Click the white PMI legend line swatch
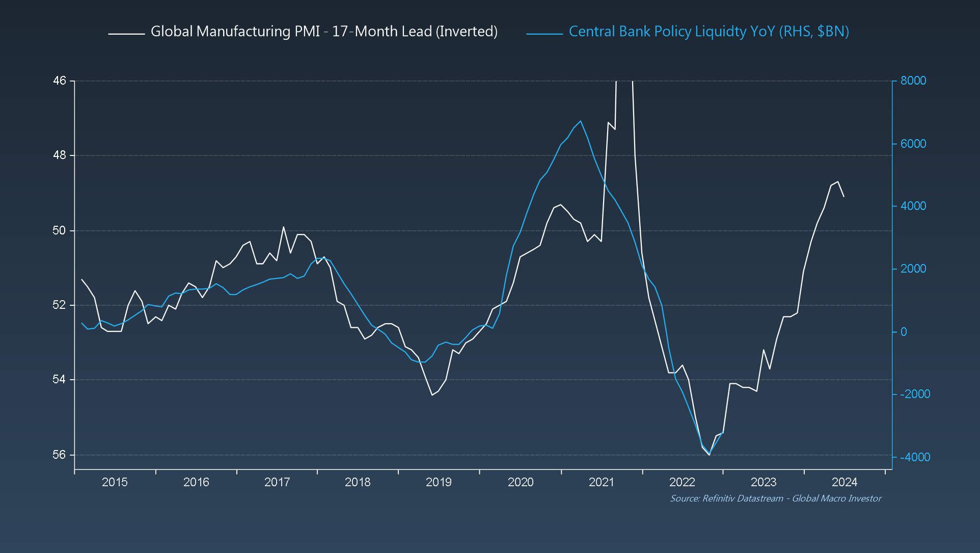 click(x=126, y=34)
